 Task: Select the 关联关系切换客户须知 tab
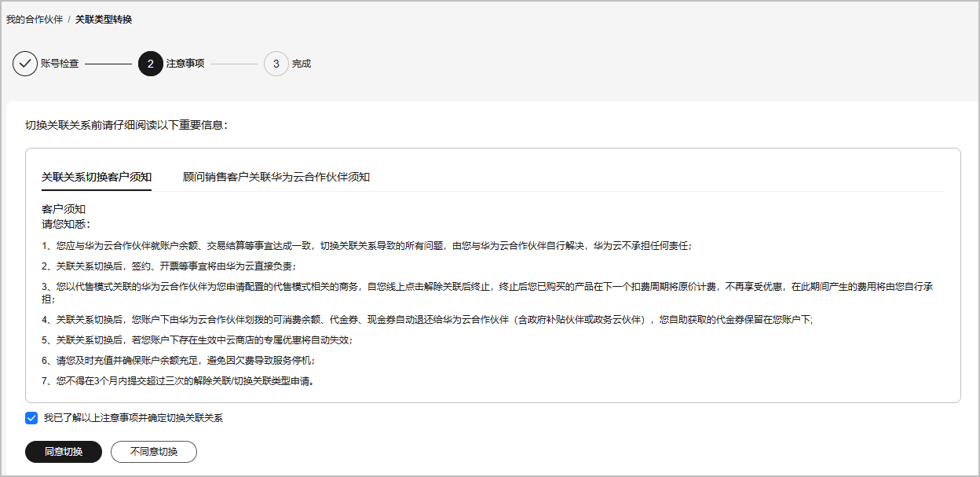[x=96, y=178]
